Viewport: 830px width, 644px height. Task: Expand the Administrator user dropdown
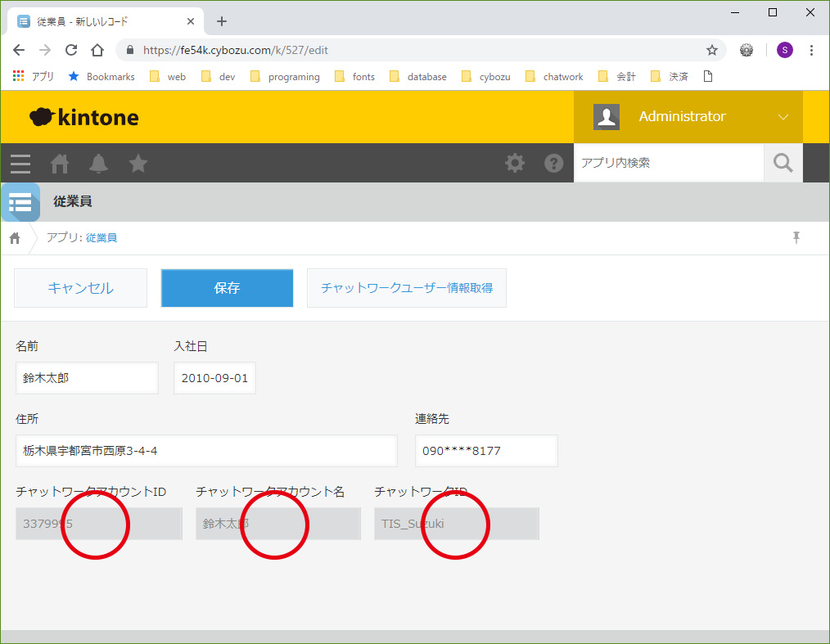click(783, 117)
